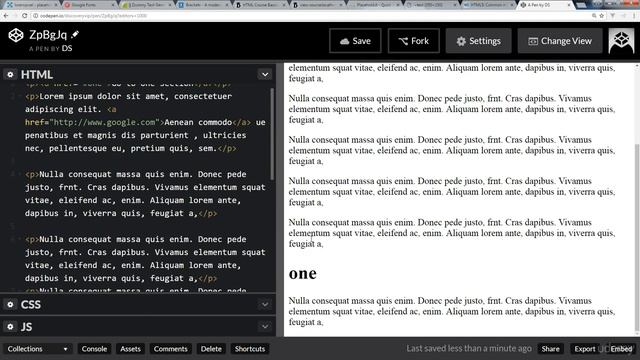
Task: Click the pen title ZpBgJq
Action: click(48, 35)
